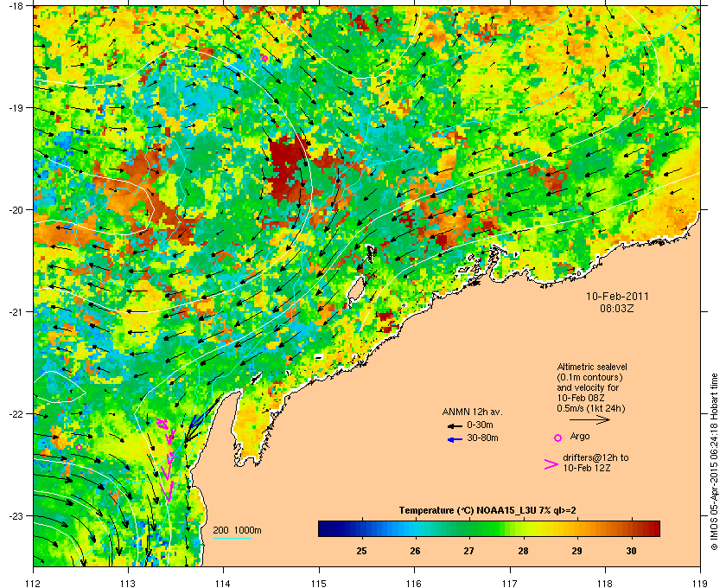Click the Argo float marker near latitude -18.5
Viewport: 726px width, 588px height.
pyautogui.click(x=264, y=58)
